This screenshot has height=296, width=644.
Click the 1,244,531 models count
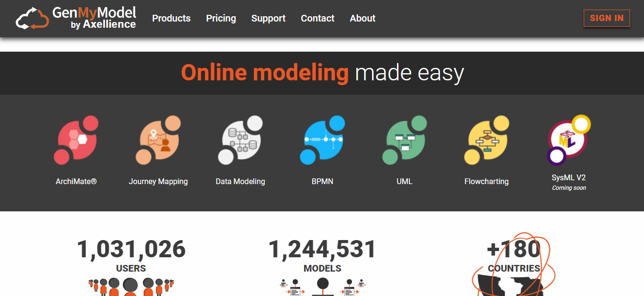coord(322,250)
